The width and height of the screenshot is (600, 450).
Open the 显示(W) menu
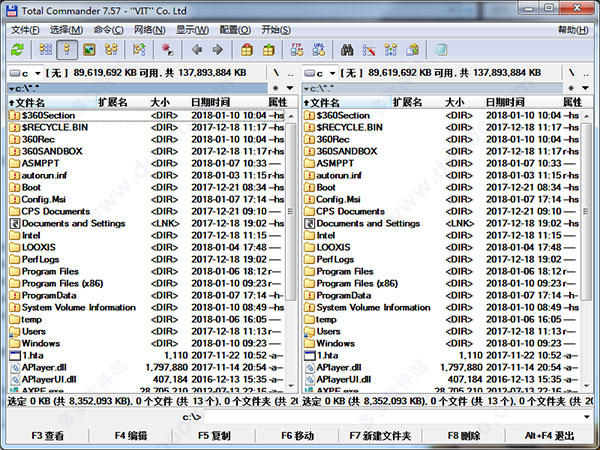[x=192, y=30]
